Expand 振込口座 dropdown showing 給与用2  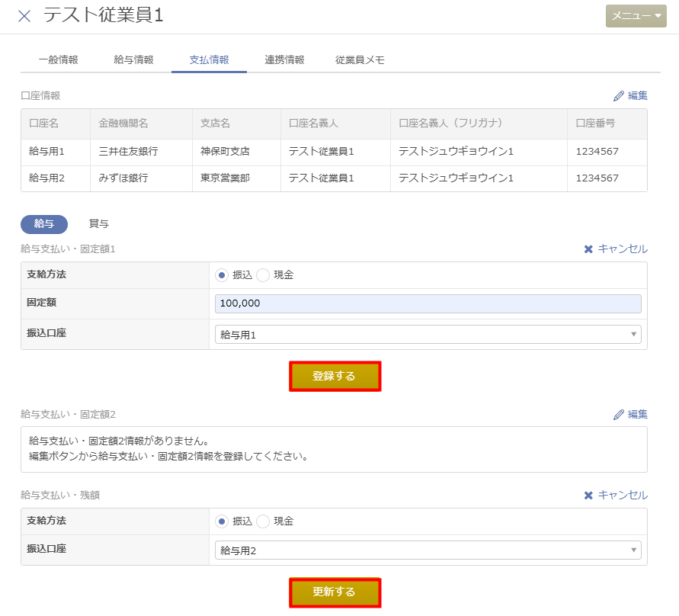[x=428, y=550]
